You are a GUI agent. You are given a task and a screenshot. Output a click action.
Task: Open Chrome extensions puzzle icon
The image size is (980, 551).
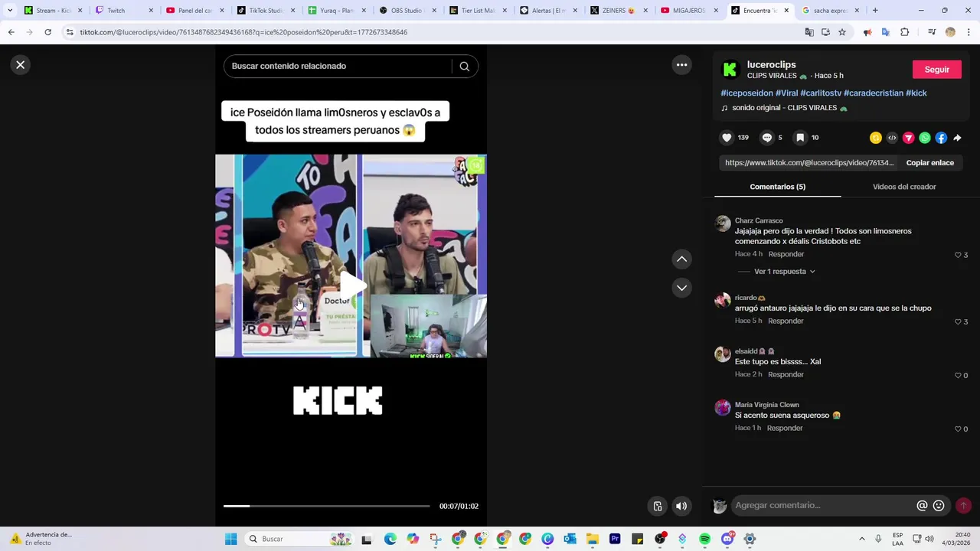904,32
